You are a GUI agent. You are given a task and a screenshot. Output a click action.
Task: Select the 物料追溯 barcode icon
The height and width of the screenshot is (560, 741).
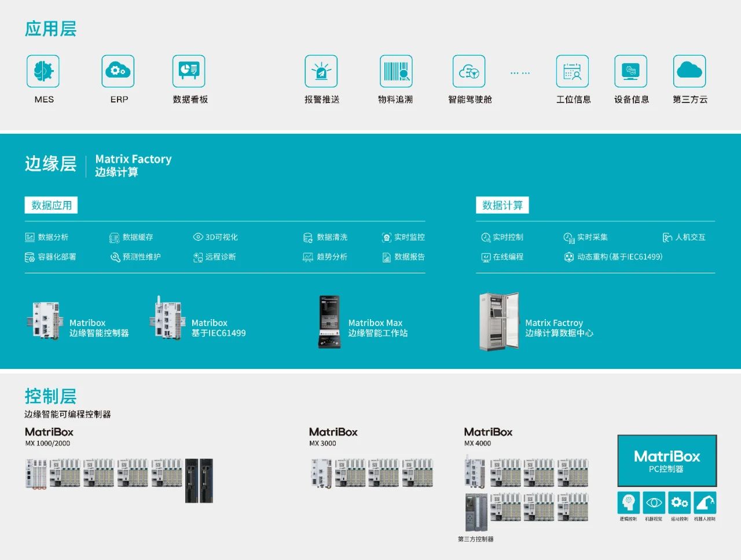[x=396, y=71]
